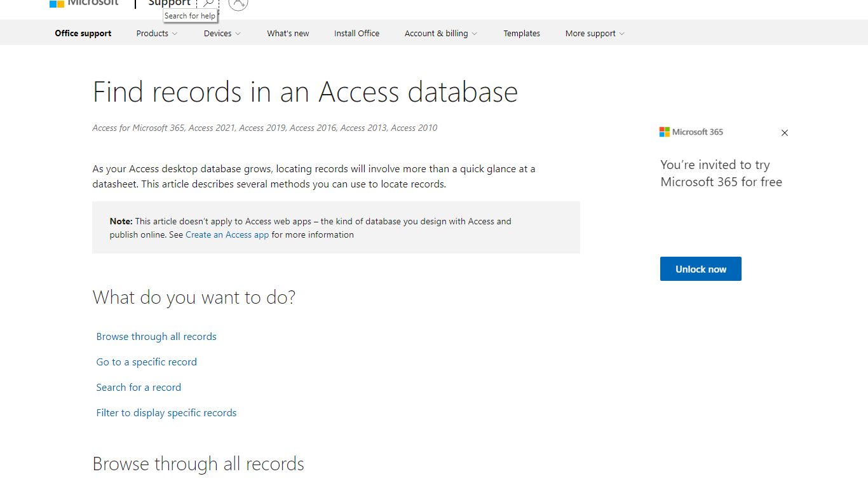Expand the Devices dropdown menu
The height and width of the screenshot is (488, 868).
tap(222, 33)
